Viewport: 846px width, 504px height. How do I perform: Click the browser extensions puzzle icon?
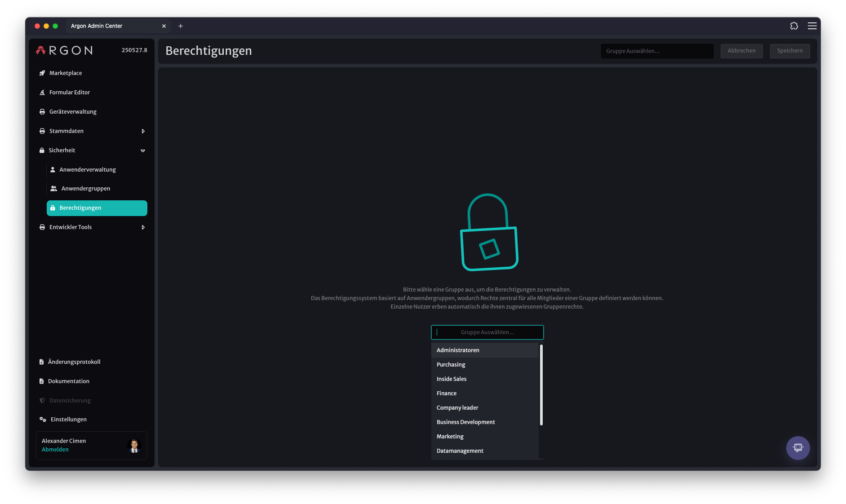pyautogui.click(x=794, y=26)
